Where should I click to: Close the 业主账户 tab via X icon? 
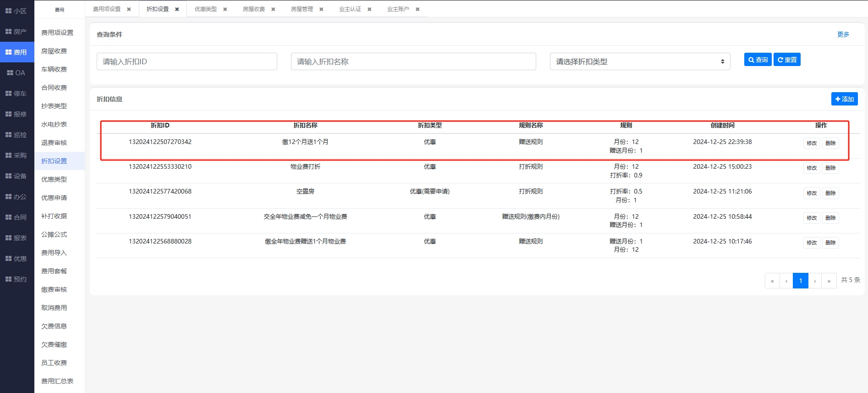click(x=418, y=9)
